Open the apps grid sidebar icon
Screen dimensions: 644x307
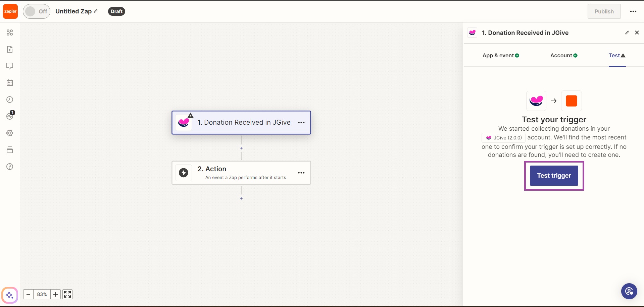pos(10,33)
